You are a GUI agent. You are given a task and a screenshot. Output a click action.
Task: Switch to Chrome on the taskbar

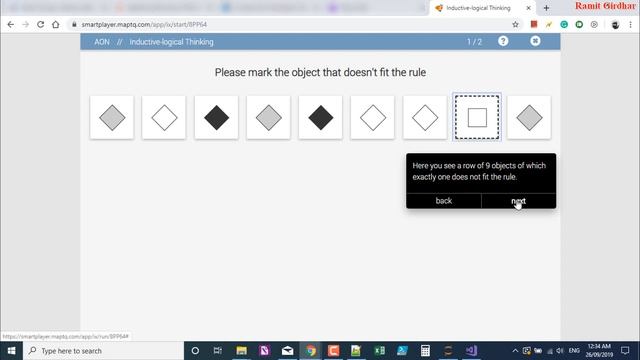tap(311, 351)
